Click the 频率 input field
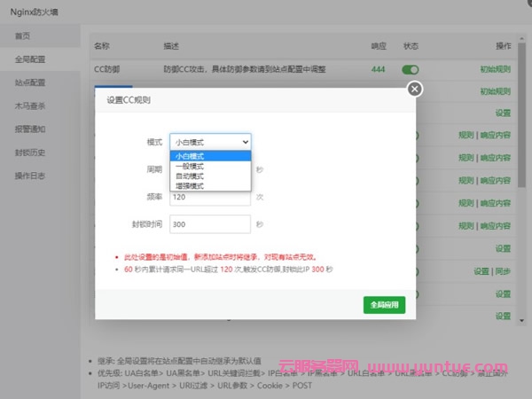Viewport: 532px width, 399px height. [x=211, y=197]
